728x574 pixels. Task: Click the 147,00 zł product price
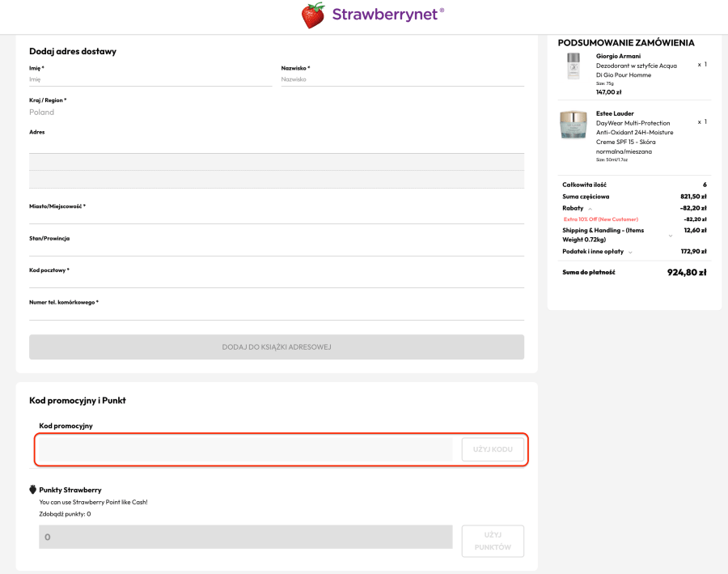(608, 92)
